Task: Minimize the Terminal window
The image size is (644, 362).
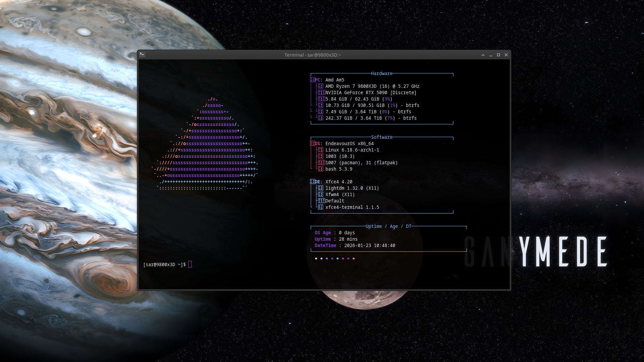Action: coord(491,55)
